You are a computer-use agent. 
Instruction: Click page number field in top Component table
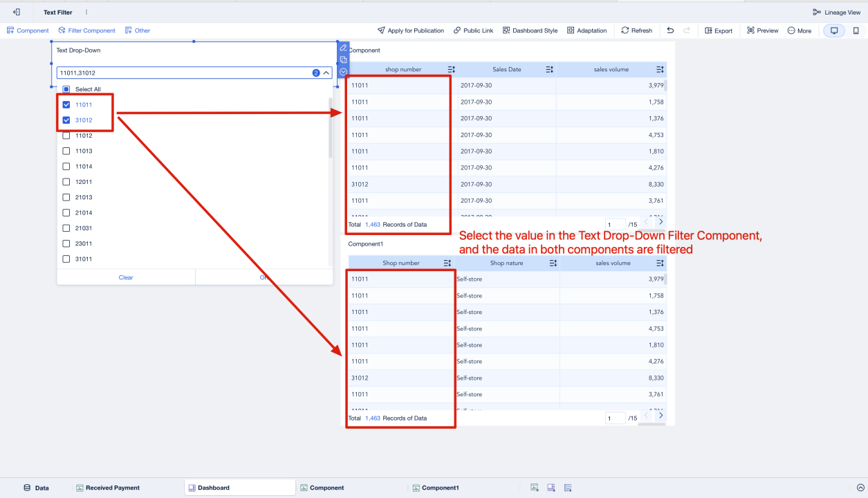pyautogui.click(x=615, y=225)
